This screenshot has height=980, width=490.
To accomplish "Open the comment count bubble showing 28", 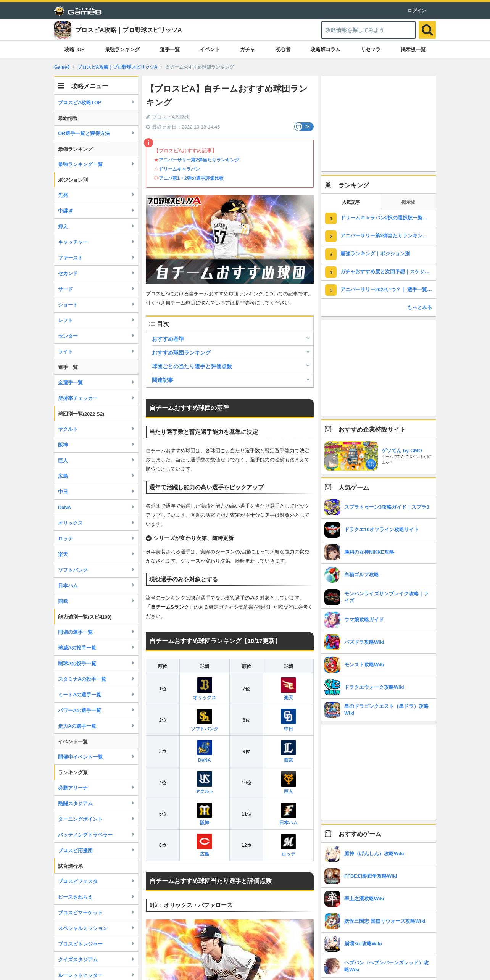I will [304, 127].
